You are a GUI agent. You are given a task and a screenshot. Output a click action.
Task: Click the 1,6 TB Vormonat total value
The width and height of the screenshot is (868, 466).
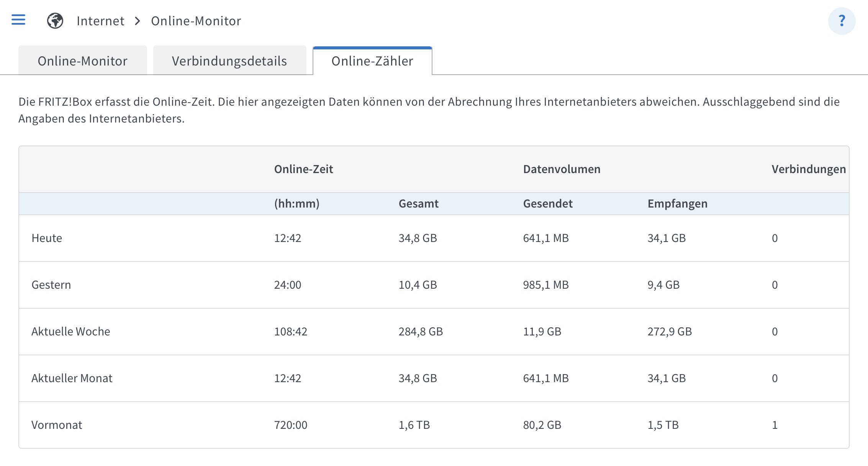[414, 425]
